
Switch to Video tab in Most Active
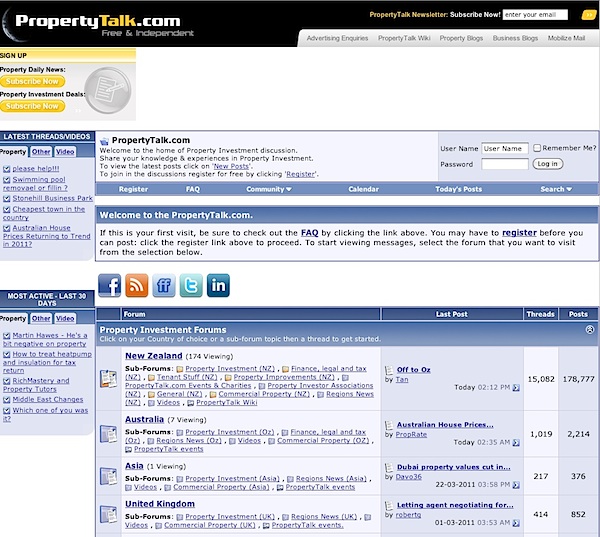tap(65, 318)
